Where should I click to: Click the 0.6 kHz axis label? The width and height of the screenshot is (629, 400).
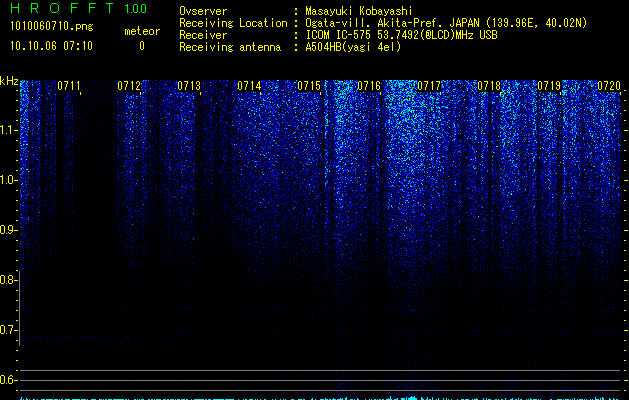8,380
